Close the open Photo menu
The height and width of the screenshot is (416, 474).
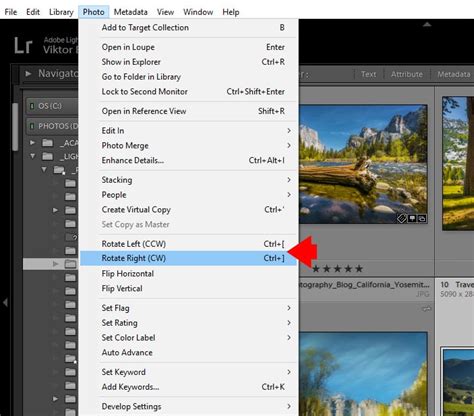point(93,12)
